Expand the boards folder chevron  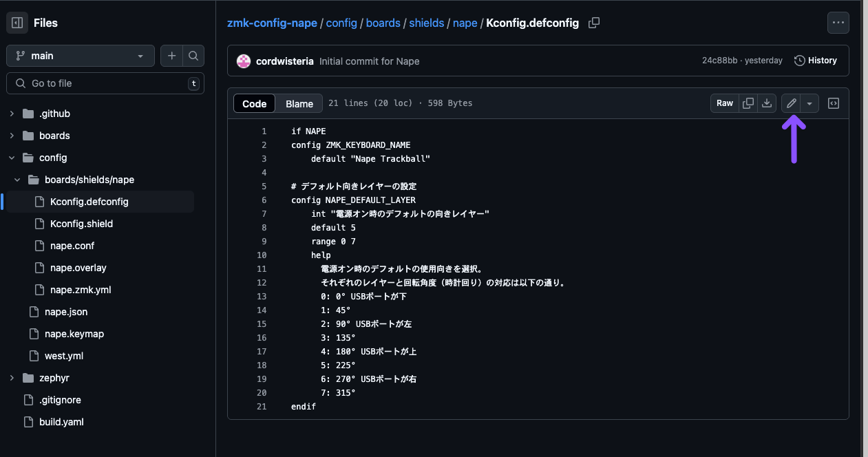(12, 136)
